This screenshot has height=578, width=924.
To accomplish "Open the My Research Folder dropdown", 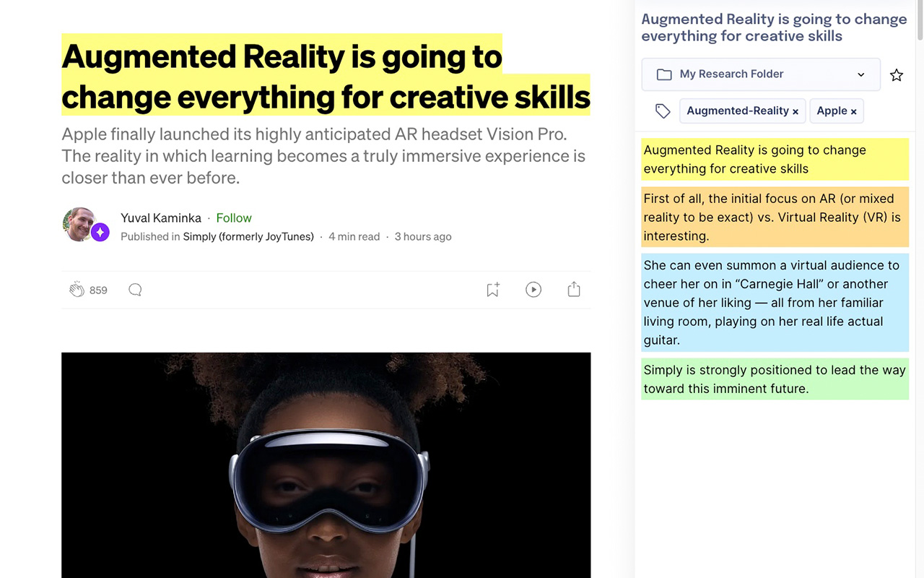I will (761, 74).
